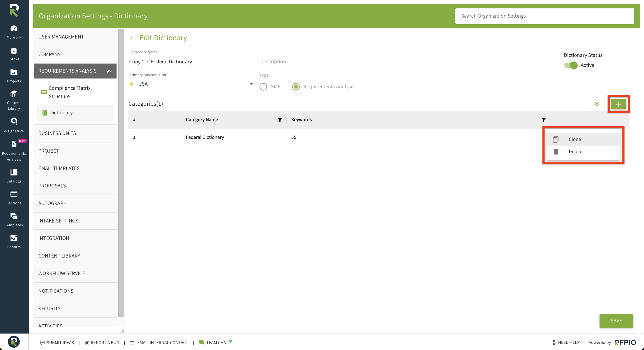The image size is (644, 350).
Task: Click the Description input field
Action: (409, 62)
